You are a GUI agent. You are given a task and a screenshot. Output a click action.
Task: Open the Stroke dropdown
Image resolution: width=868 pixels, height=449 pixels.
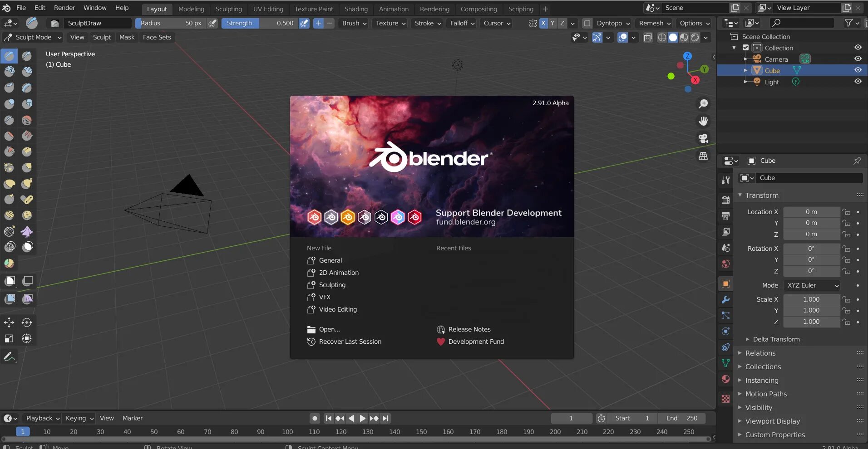428,23
